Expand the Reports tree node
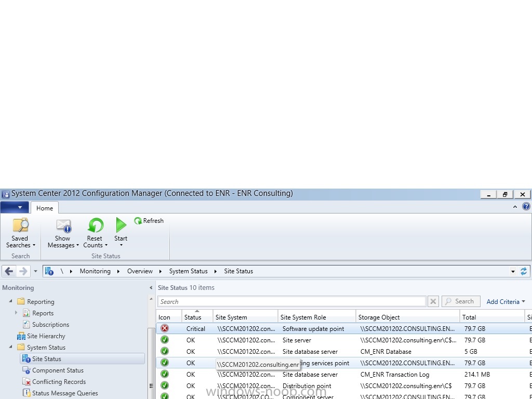Image resolution: width=532 pixels, height=399 pixels. (16, 313)
